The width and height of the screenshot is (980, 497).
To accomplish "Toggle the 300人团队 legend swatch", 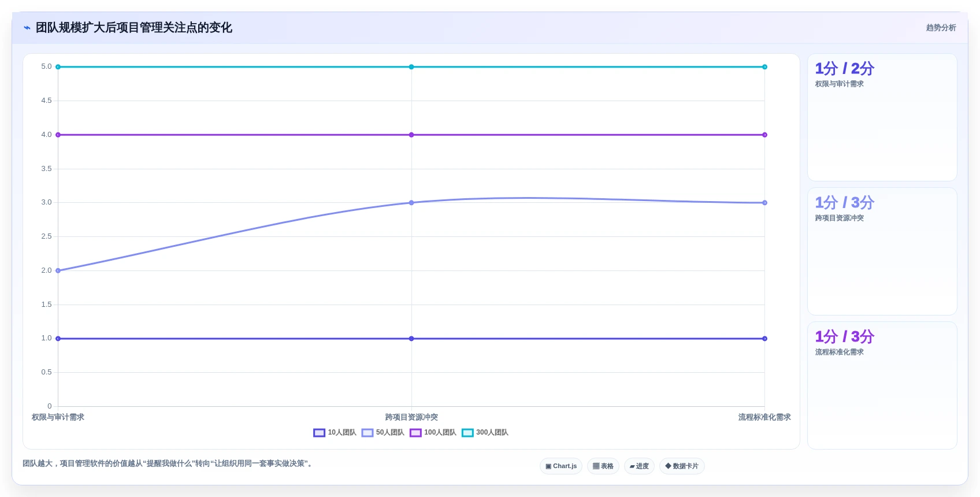I will tap(467, 433).
